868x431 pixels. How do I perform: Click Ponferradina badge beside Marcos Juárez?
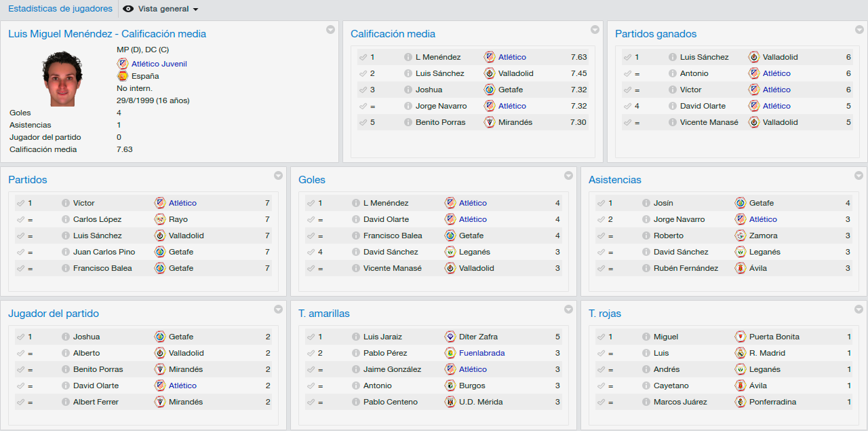741,402
